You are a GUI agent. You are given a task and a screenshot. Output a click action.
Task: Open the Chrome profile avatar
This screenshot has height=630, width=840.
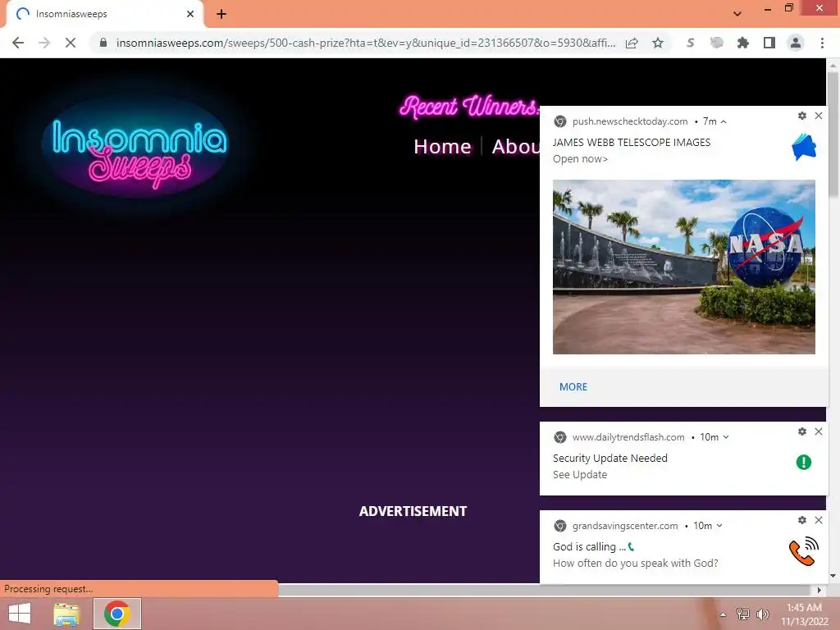click(x=796, y=43)
